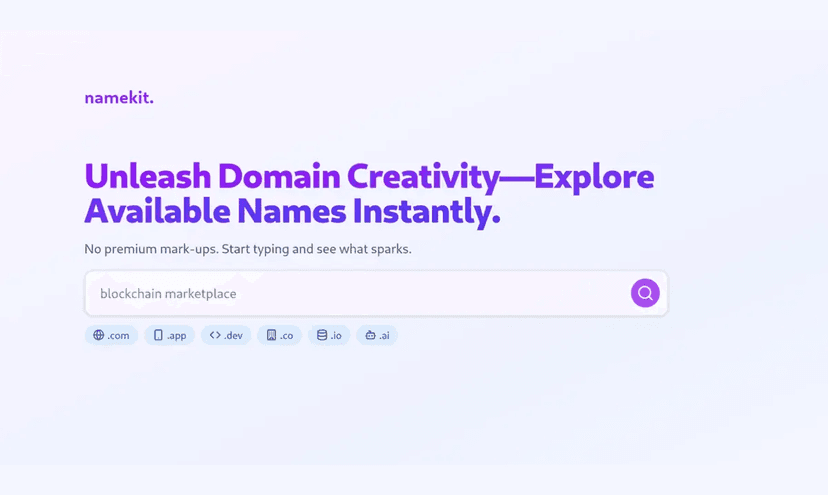Click the word "blockchain" in the search box
This screenshot has width=828, height=495.
click(130, 294)
